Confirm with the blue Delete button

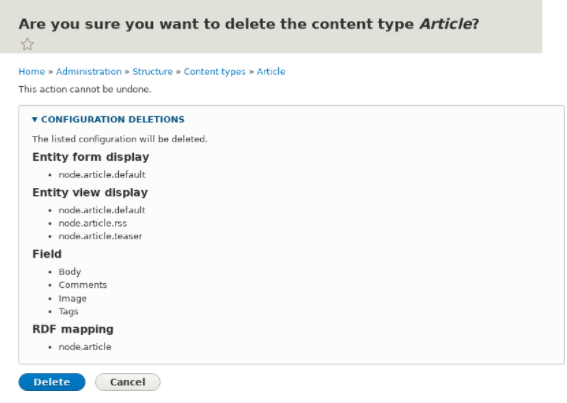(52, 382)
